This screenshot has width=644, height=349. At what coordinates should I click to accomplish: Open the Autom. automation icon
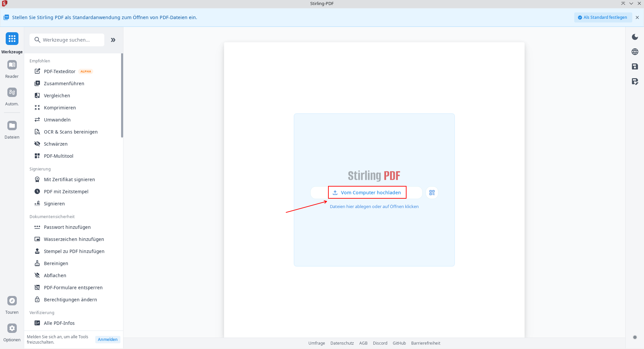click(12, 93)
